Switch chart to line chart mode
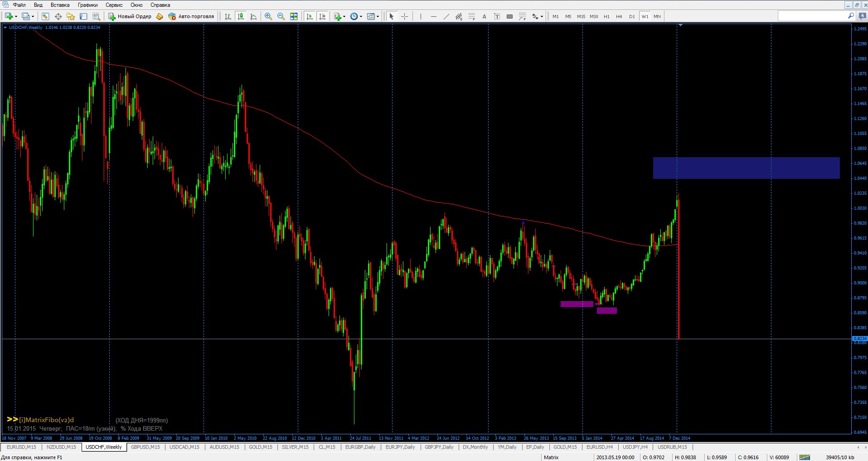Screen dimensions: 868x461 [x=253, y=16]
